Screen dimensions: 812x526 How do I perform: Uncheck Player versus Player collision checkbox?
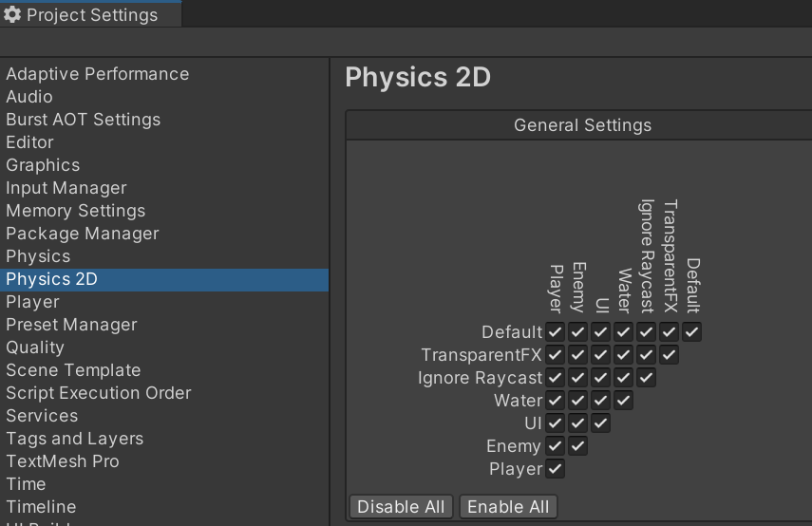556,469
